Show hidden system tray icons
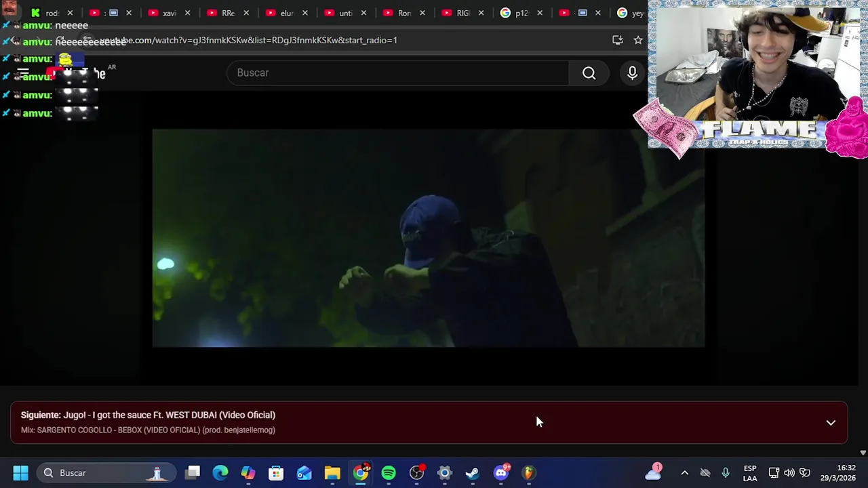The height and width of the screenshot is (488, 868). (x=684, y=472)
